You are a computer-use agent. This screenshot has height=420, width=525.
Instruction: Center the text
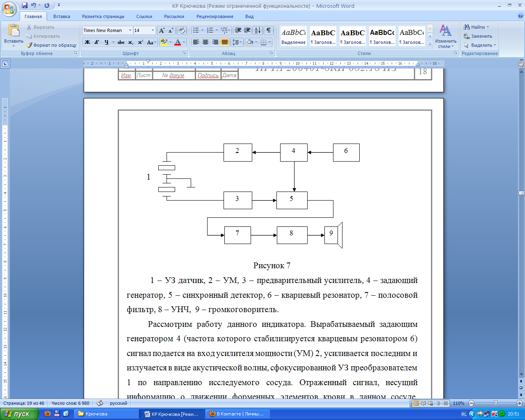pos(205,42)
